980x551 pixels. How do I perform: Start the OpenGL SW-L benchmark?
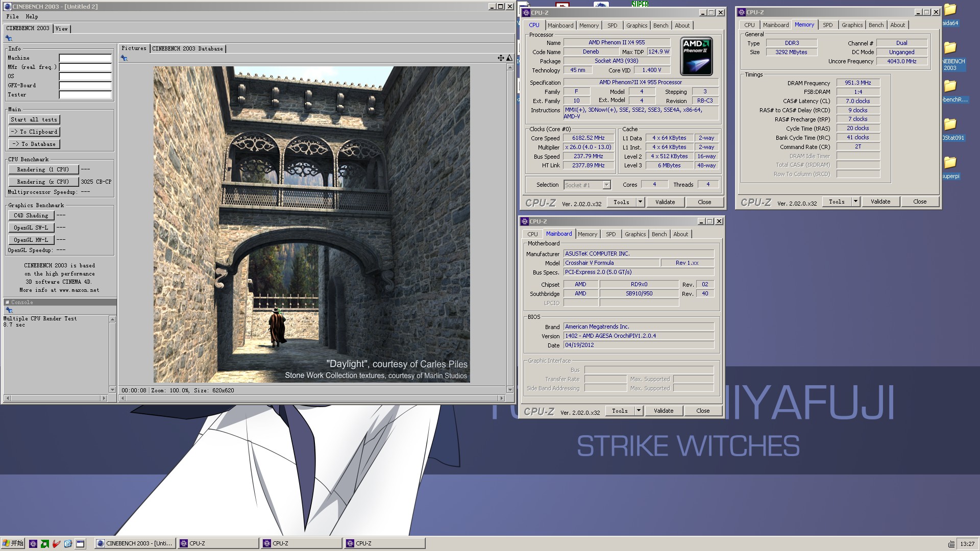31,228
